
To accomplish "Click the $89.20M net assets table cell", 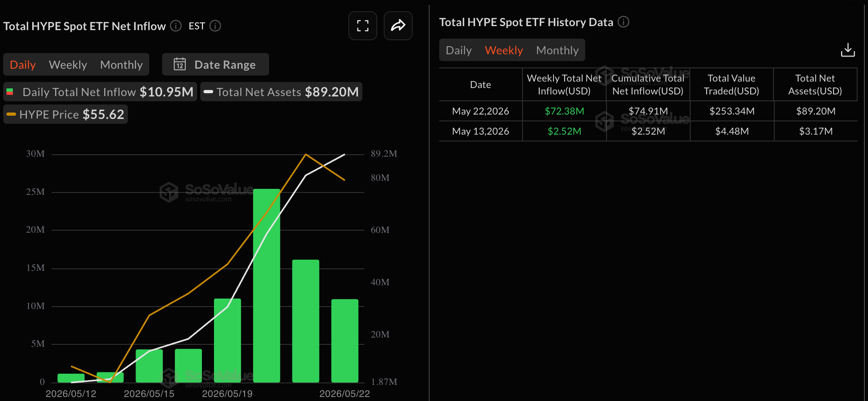I will [x=816, y=111].
